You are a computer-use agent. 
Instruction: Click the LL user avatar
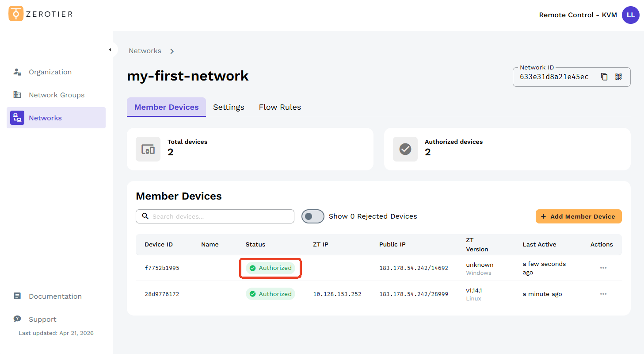pos(630,15)
